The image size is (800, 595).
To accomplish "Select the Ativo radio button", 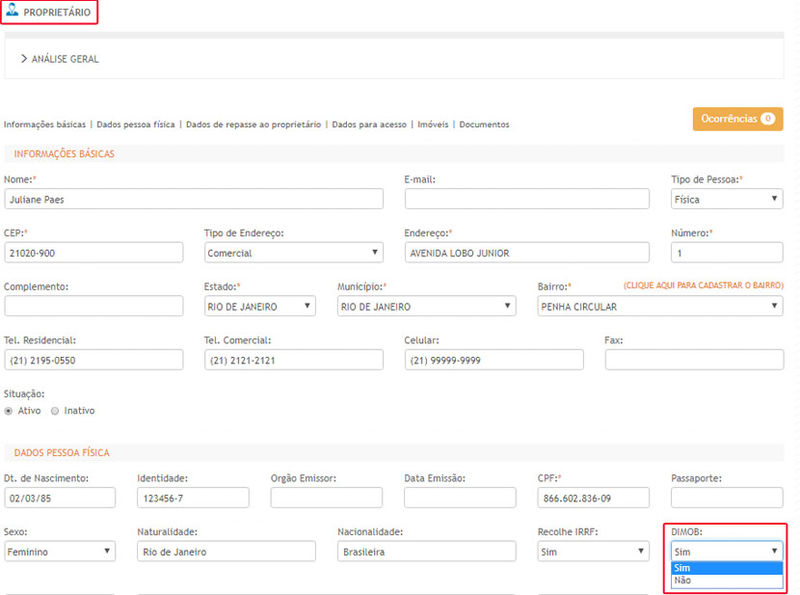I will pos(10,411).
